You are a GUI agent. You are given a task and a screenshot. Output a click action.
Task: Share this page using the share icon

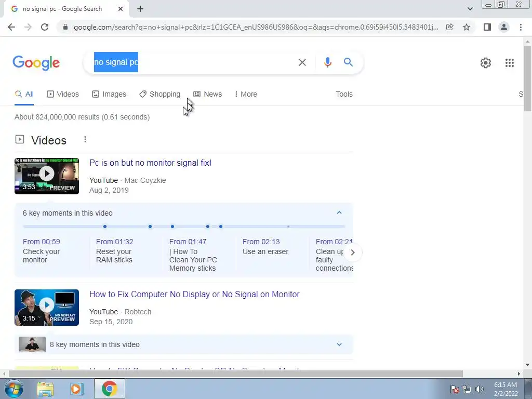click(x=449, y=27)
